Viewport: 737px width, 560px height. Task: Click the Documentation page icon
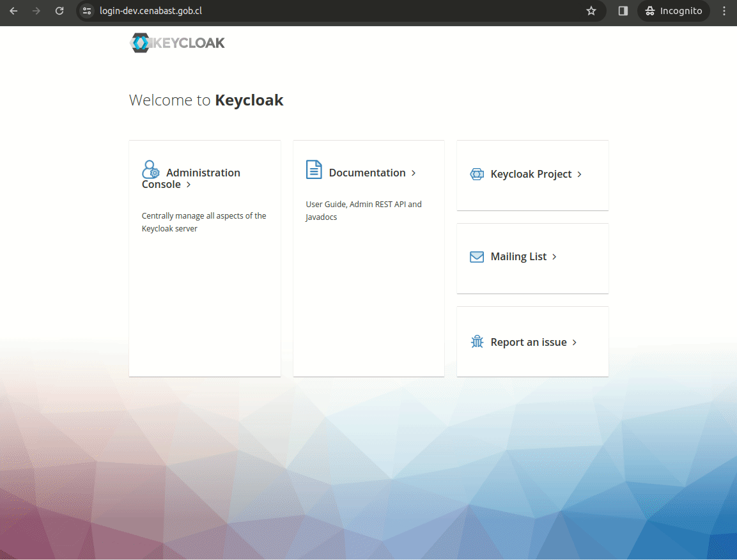[314, 169]
